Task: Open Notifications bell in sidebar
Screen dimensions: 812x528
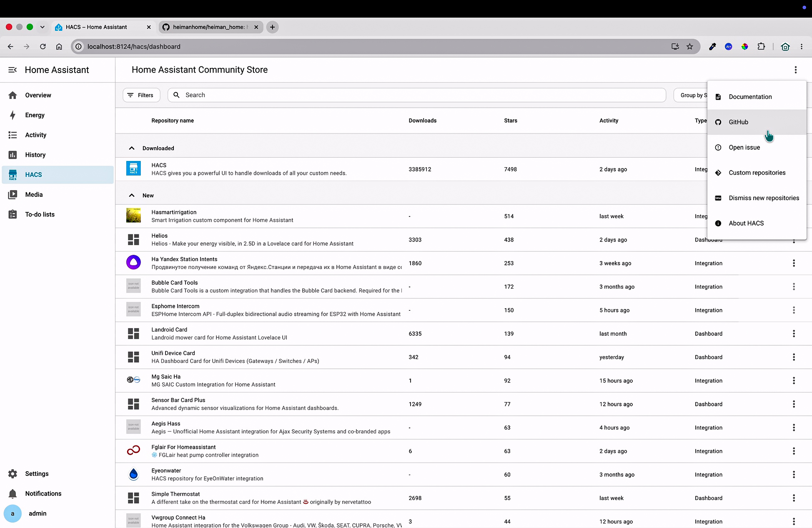Action: point(13,493)
